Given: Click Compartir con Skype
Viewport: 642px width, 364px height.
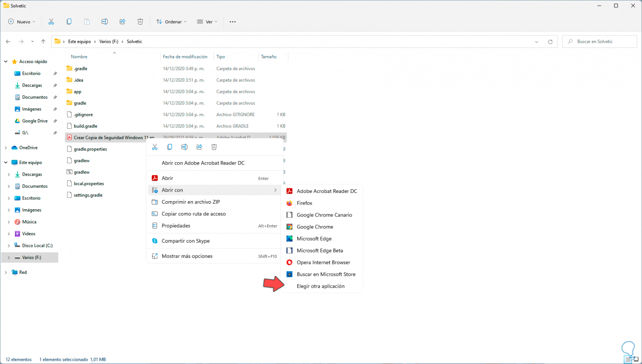Looking at the screenshot, I should click(214, 241).
